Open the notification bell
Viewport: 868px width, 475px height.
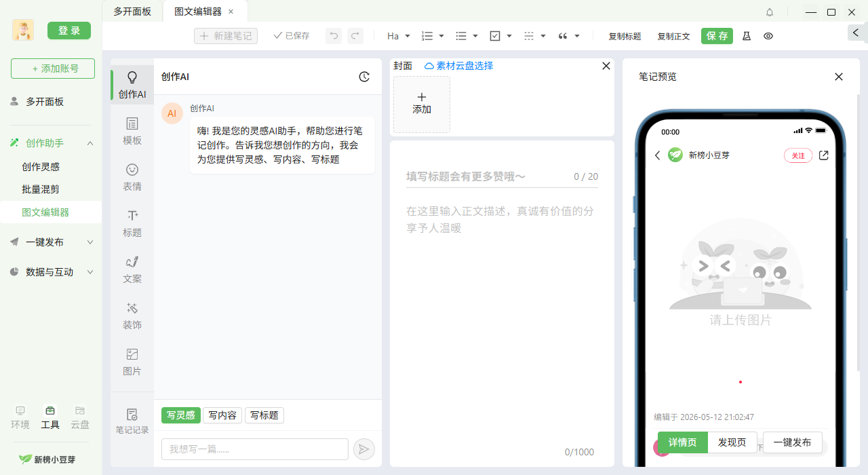click(770, 12)
